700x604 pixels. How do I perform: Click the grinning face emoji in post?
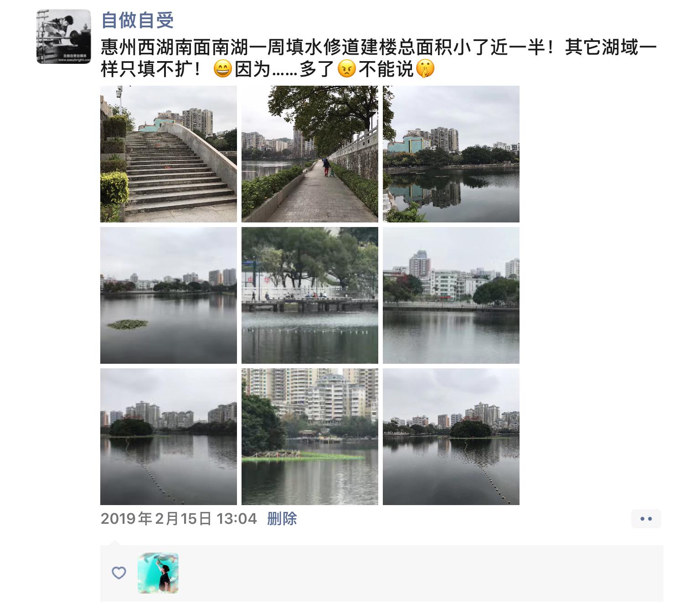click(223, 69)
